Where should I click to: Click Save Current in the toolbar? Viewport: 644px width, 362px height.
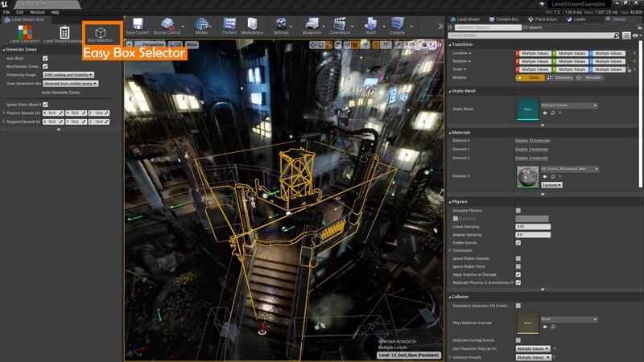tap(138, 27)
